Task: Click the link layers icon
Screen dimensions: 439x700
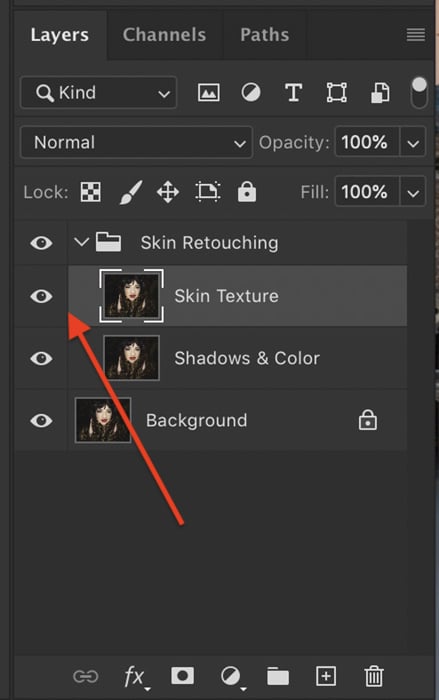Action: tap(85, 676)
